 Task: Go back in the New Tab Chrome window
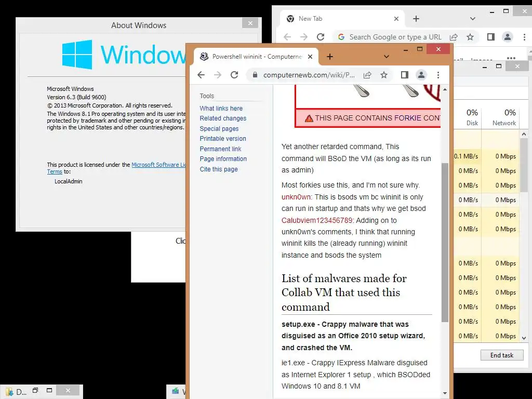click(x=287, y=37)
